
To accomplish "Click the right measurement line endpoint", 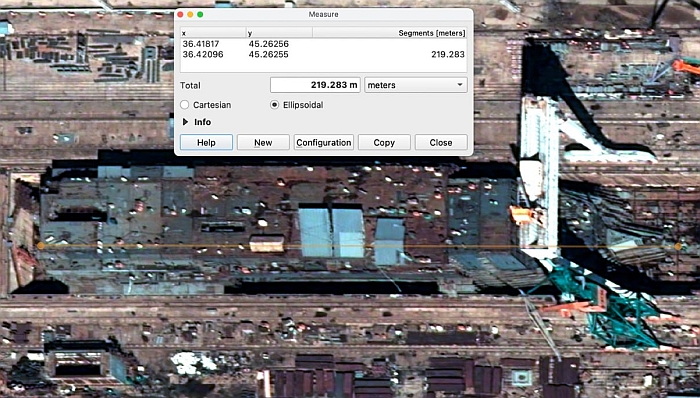I will pos(678,246).
